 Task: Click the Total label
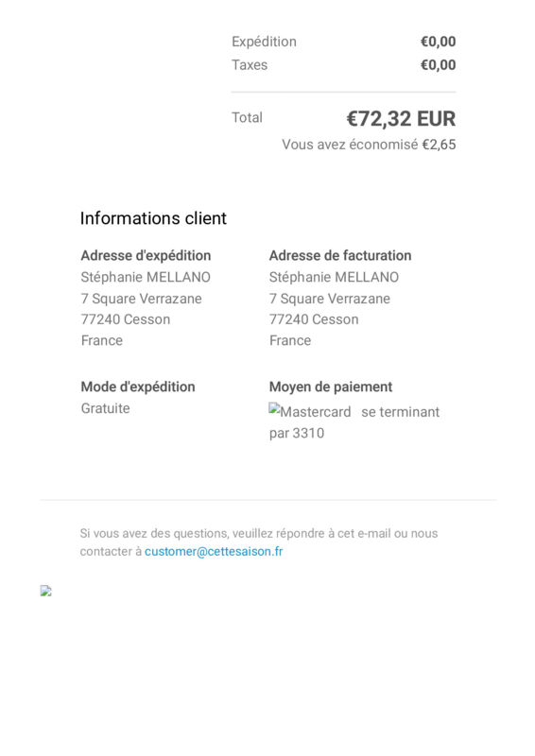tap(247, 117)
